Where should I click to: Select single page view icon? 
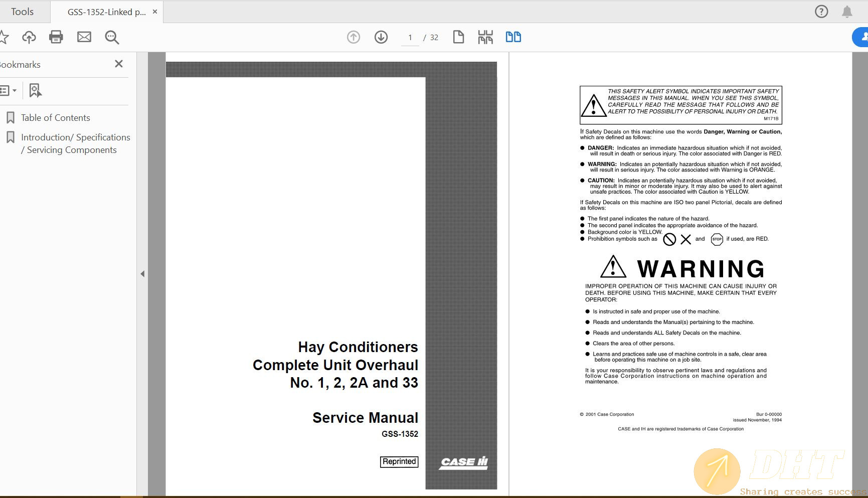(x=458, y=37)
